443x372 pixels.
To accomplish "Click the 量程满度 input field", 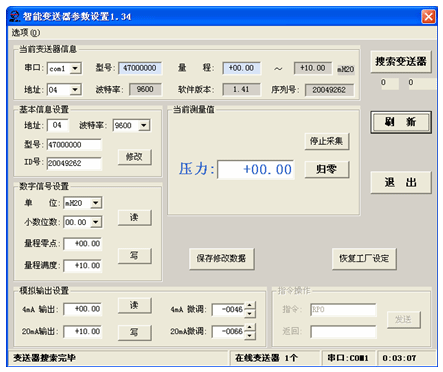I will [x=83, y=266].
